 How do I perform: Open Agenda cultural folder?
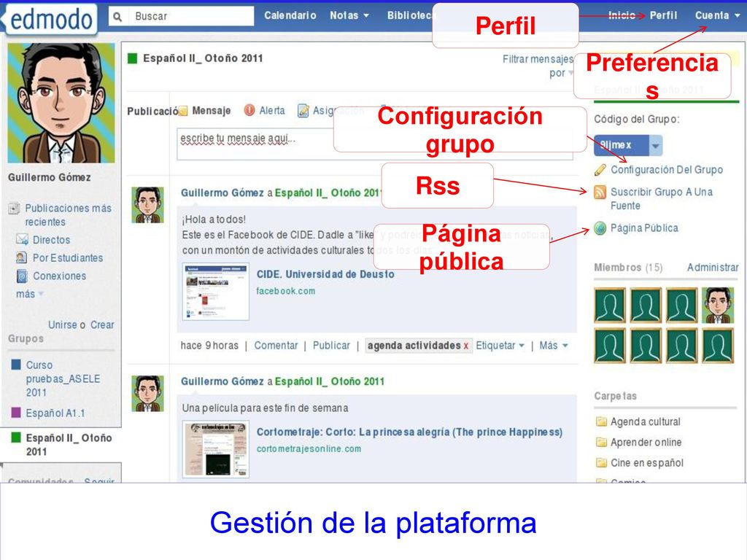(x=645, y=421)
